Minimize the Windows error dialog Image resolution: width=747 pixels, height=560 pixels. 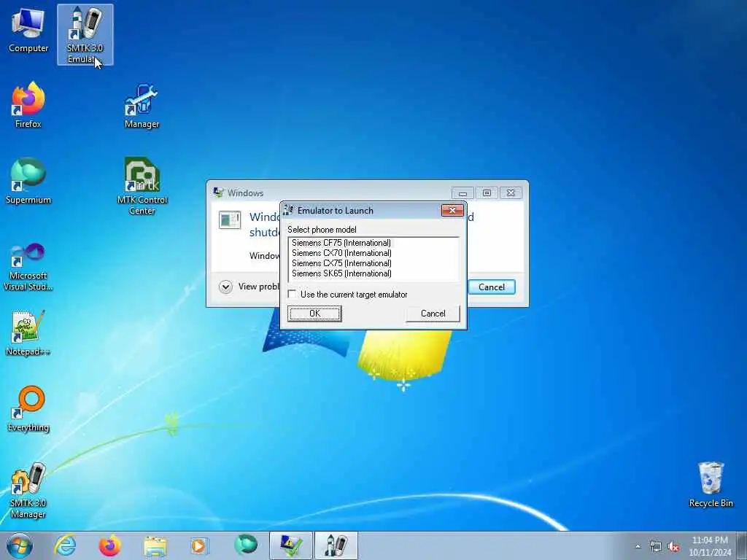click(462, 192)
